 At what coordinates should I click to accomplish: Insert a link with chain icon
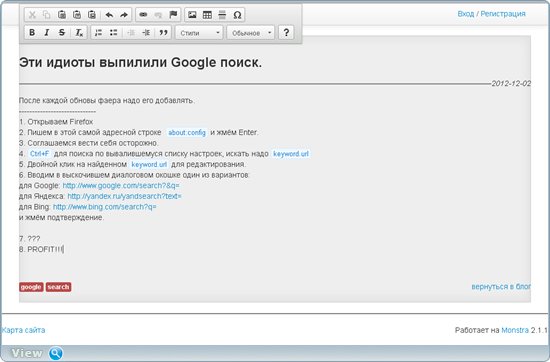(143, 15)
